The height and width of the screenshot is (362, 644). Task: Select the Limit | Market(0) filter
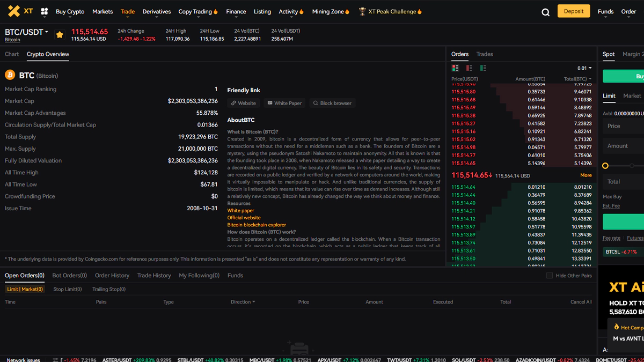(x=25, y=289)
